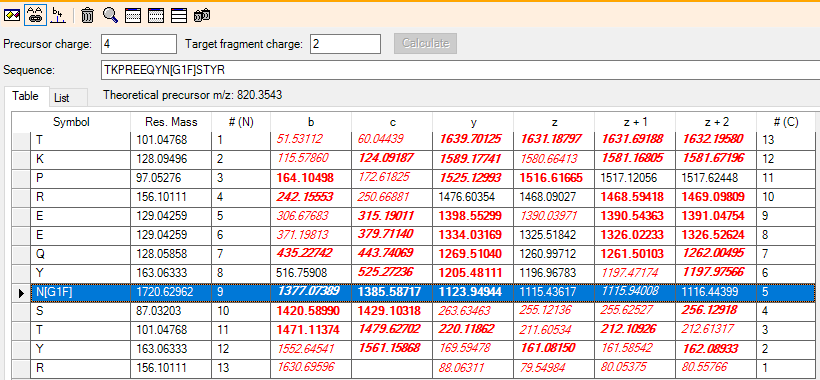Image resolution: width=820 pixels, height=380 pixels.
Task: Click residue mass 97.05276 for P
Action: 171,178
